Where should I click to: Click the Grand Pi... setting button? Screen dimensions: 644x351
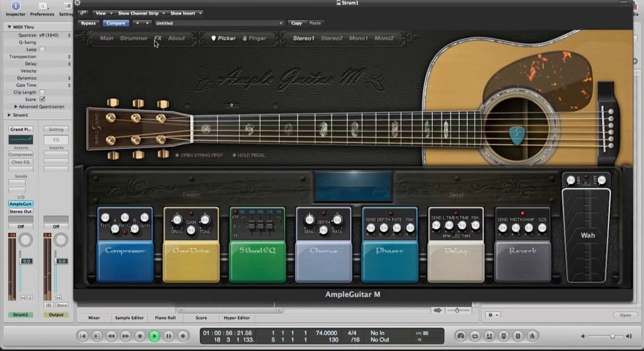20,129
